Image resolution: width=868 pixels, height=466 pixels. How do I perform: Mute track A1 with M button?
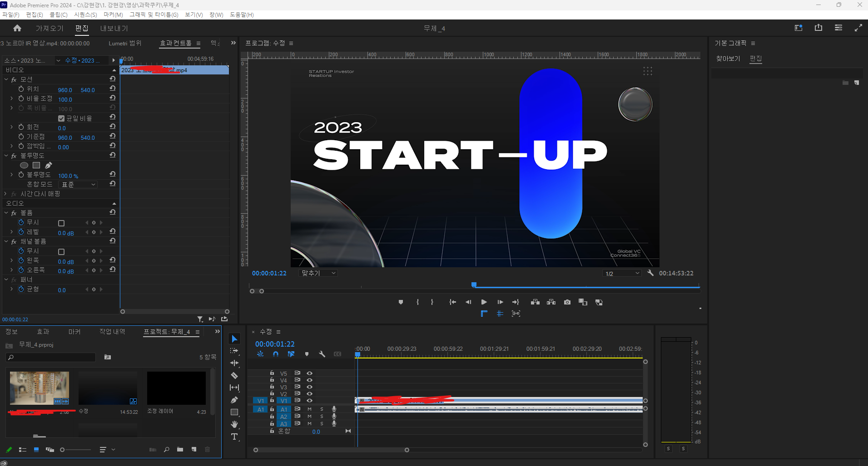(x=309, y=409)
